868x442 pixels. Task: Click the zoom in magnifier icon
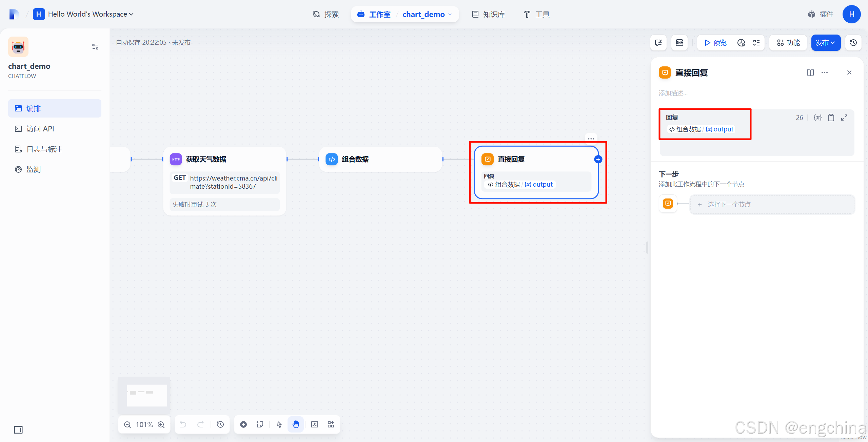[x=161, y=424]
